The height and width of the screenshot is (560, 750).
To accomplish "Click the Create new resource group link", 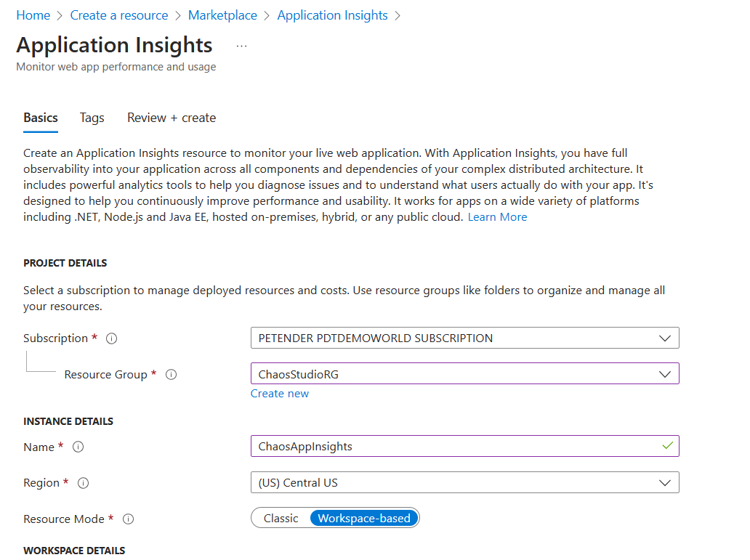I will pyautogui.click(x=279, y=393).
